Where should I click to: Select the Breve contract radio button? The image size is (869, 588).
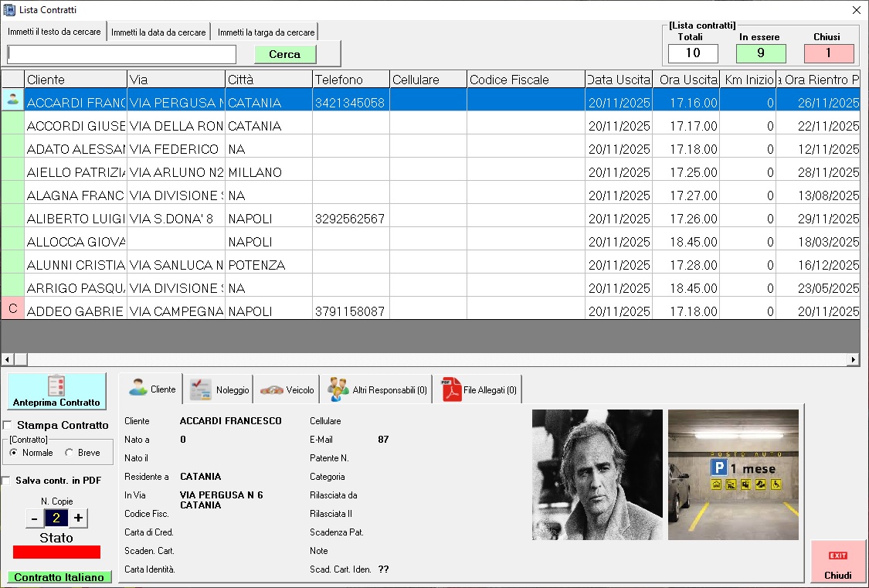(x=70, y=453)
